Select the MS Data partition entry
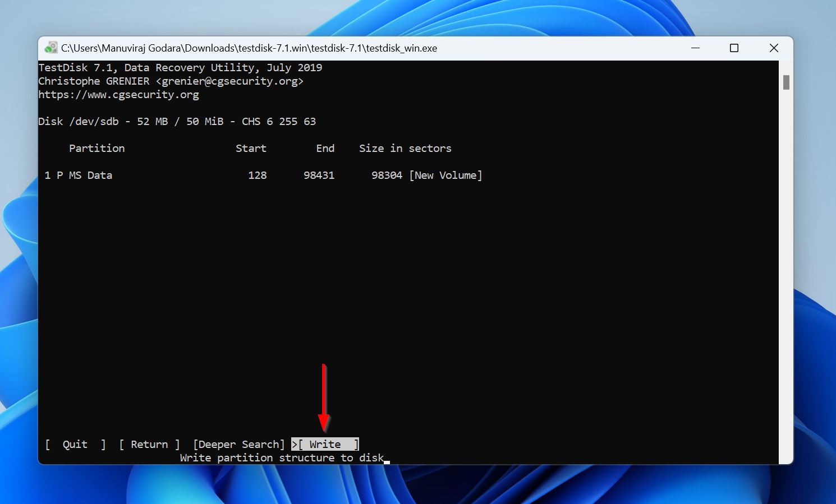Viewport: 836px width, 504px height. coord(90,175)
